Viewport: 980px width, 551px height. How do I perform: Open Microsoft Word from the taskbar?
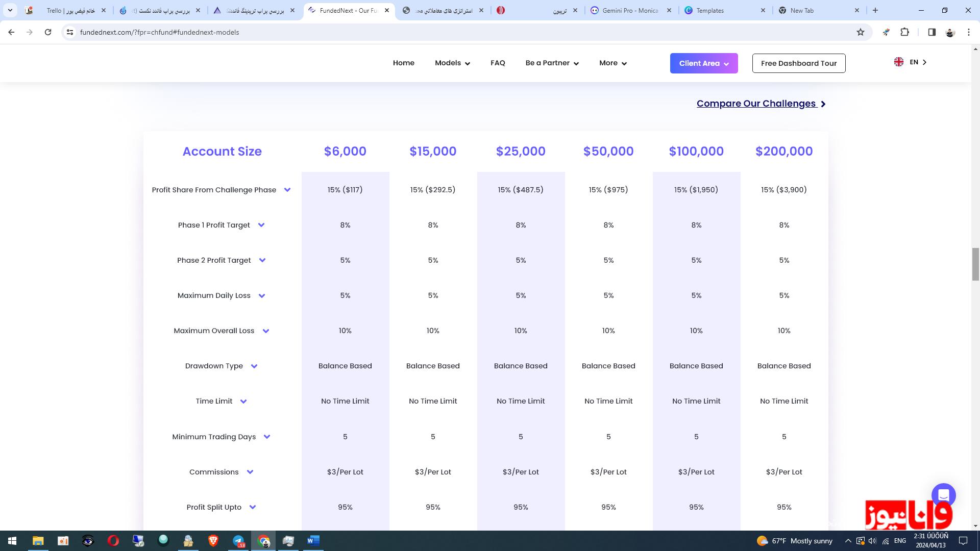pyautogui.click(x=313, y=541)
